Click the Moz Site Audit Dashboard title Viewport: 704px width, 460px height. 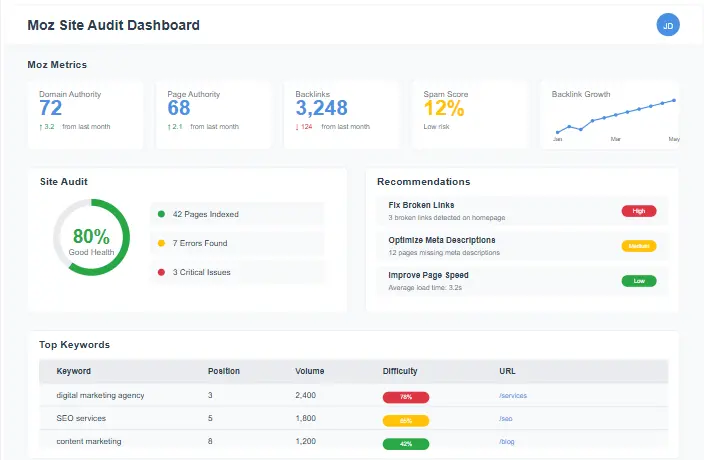(x=114, y=25)
